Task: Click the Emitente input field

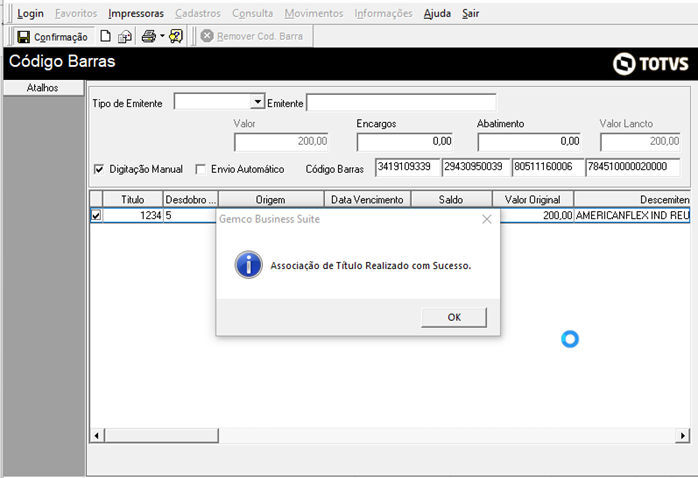Action: pyautogui.click(x=402, y=102)
